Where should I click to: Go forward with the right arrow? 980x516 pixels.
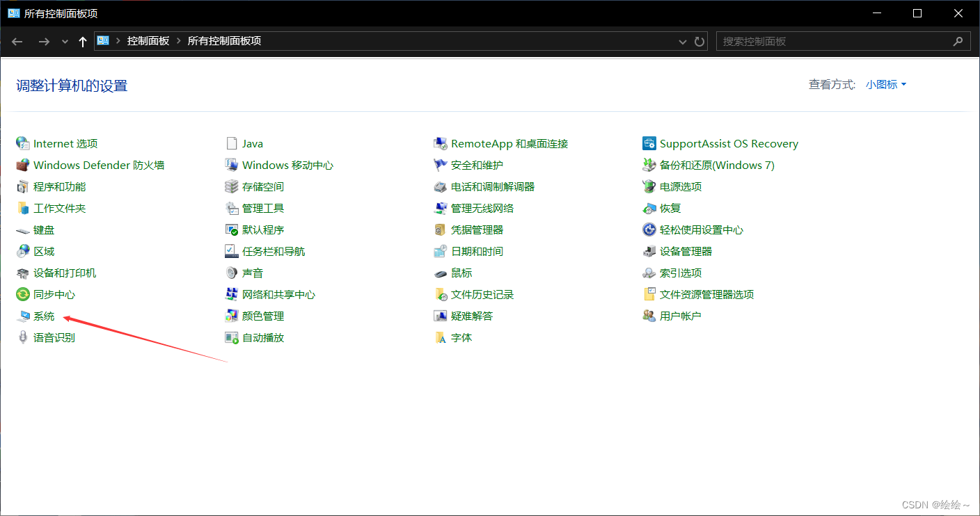coord(44,41)
